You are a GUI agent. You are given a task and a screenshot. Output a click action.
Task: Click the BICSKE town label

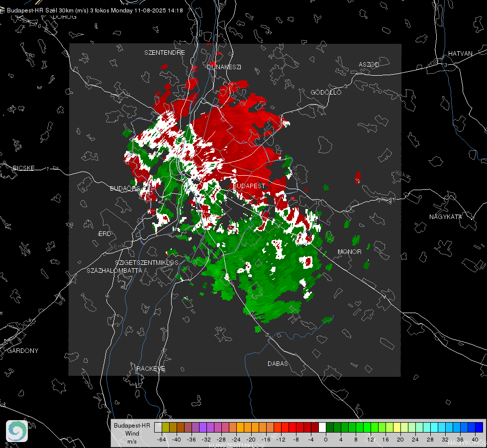click(x=23, y=168)
